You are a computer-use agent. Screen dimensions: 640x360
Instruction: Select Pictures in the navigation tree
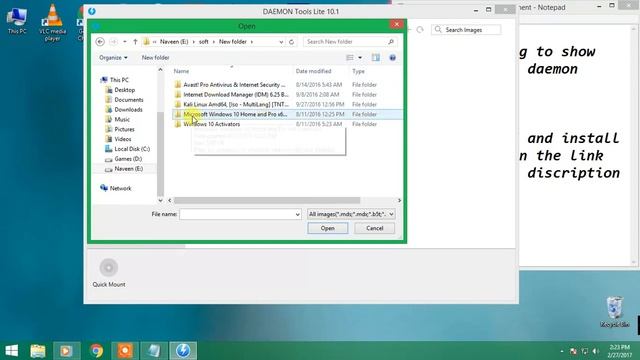[124, 129]
